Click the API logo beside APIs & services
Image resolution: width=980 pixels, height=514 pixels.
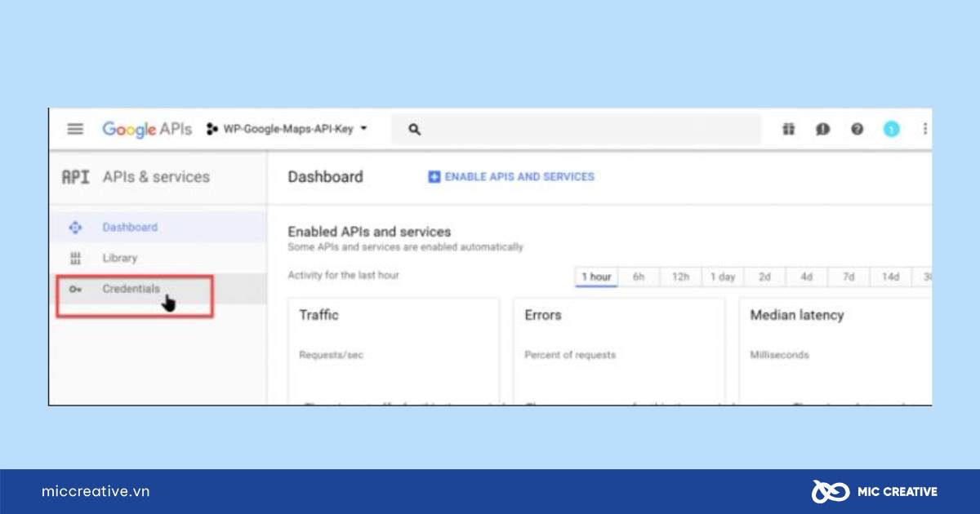[x=75, y=177]
